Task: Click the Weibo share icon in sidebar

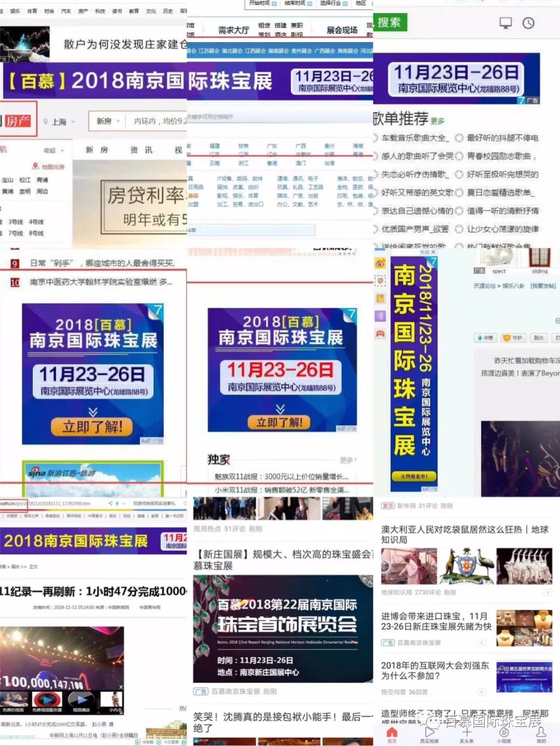Action: tap(381, 264)
